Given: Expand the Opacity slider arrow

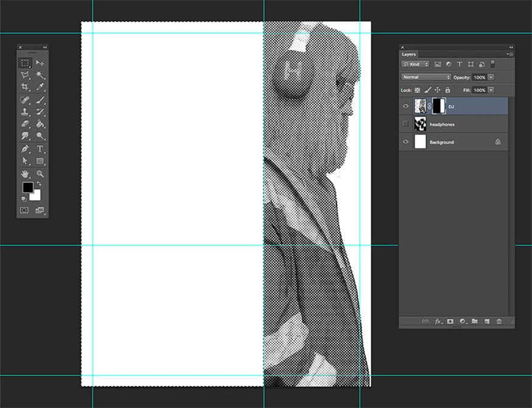Looking at the screenshot, I should pos(491,77).
